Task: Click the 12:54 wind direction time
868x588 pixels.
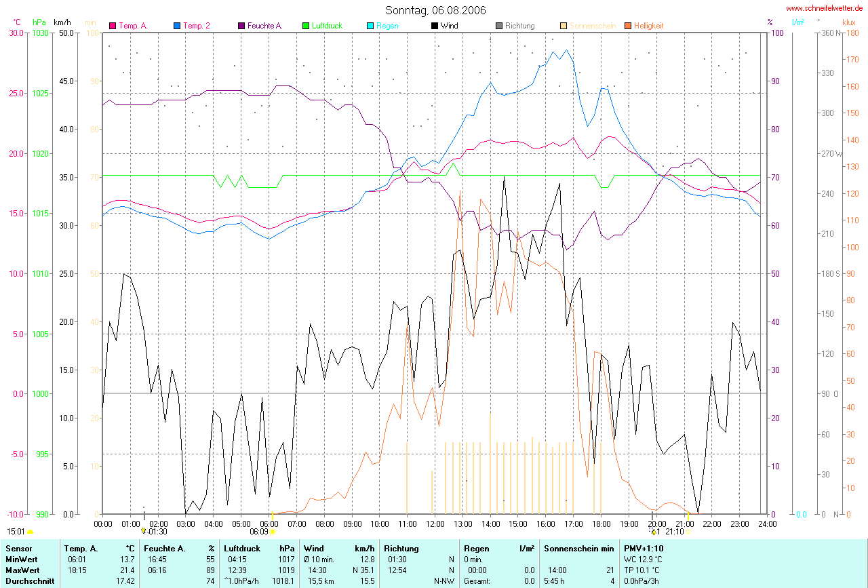Action: [398, 570]
